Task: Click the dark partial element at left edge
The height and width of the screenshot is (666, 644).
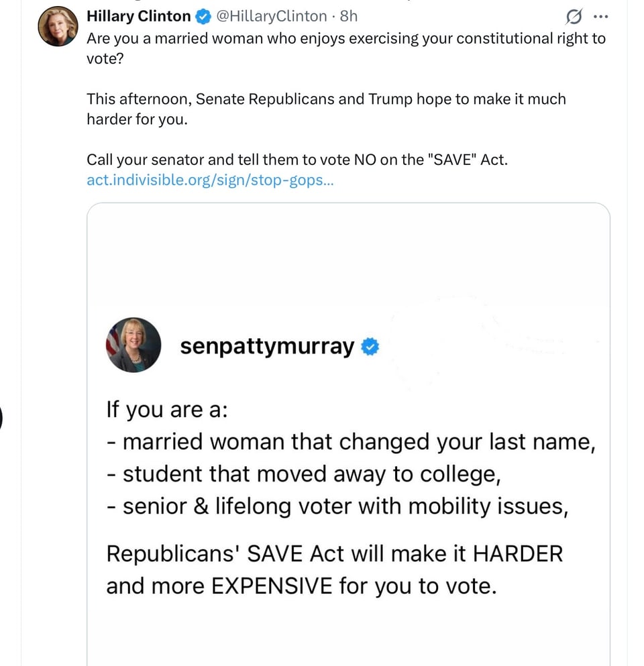Action: (x=1, y=419)
